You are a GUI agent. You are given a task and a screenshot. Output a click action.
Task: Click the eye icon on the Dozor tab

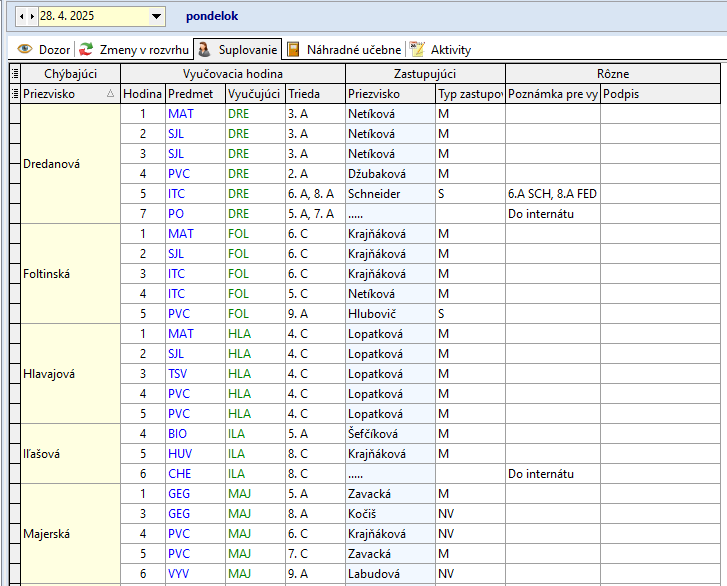click(x=25, y=49)
